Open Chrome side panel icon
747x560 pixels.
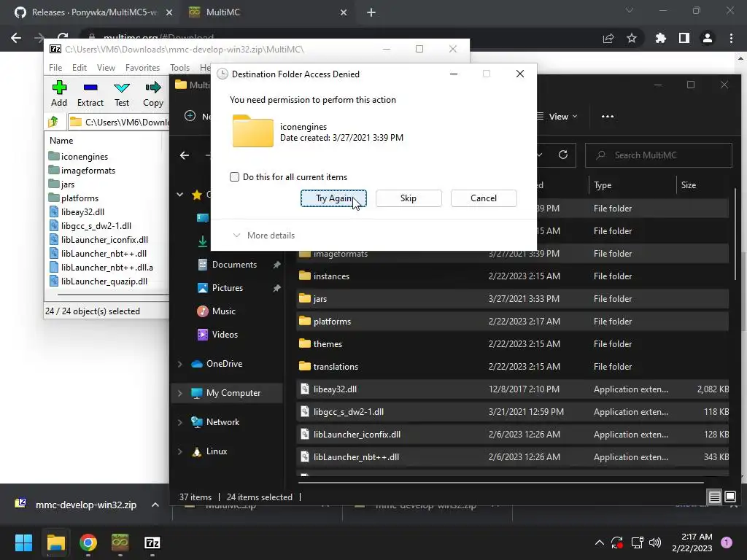point(684,38)
